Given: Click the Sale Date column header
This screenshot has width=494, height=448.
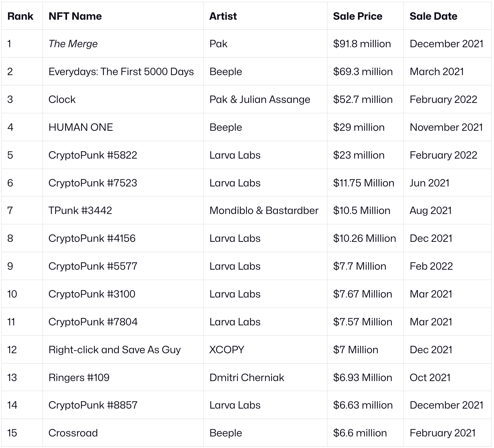Looking at the screenshot, I should click(x=433, y=16).
